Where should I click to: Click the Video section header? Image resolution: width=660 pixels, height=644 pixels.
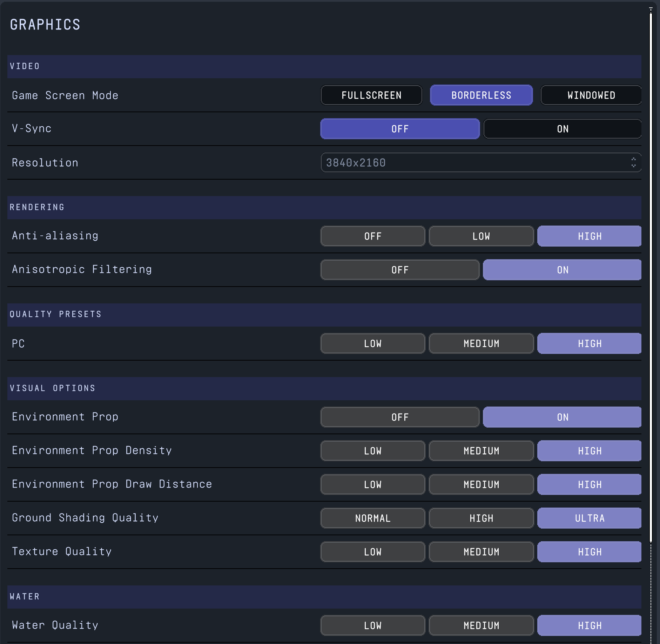tap(324, 66)
